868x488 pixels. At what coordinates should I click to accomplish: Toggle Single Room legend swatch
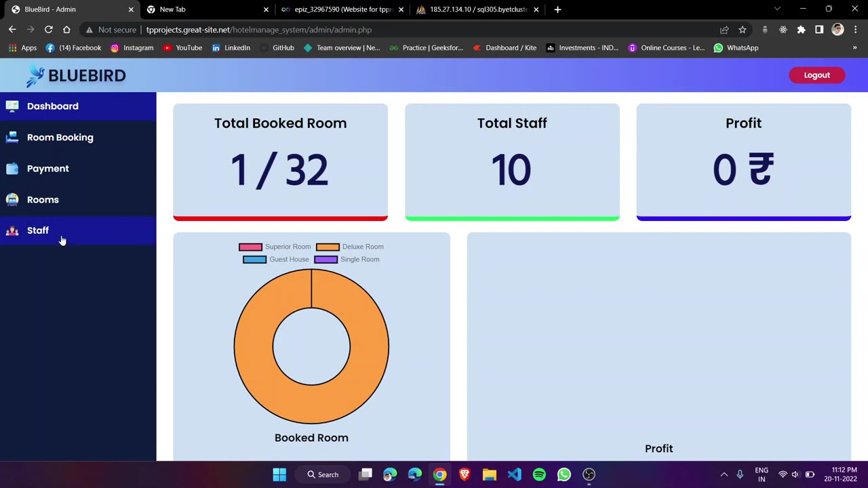[x=325, y=260]
